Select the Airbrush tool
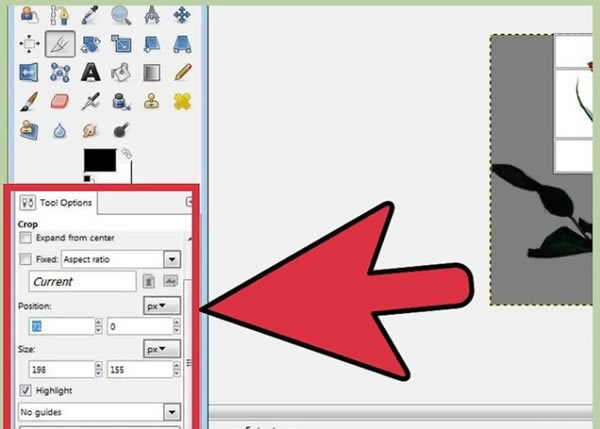The image size is (600, 429). [x=91, y=102]
